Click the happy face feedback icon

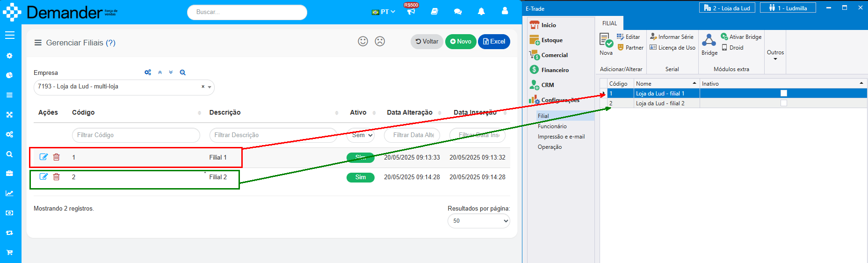pos(363,41)
